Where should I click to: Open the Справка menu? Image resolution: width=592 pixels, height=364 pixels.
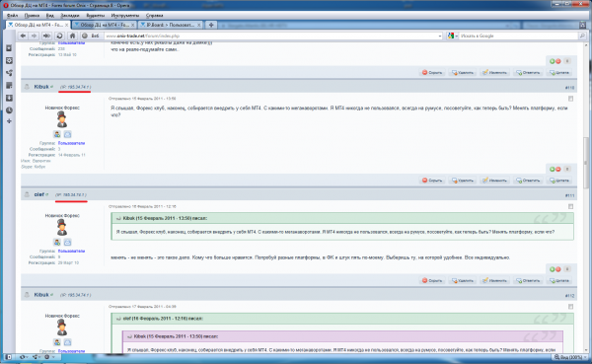pos(155,16)
